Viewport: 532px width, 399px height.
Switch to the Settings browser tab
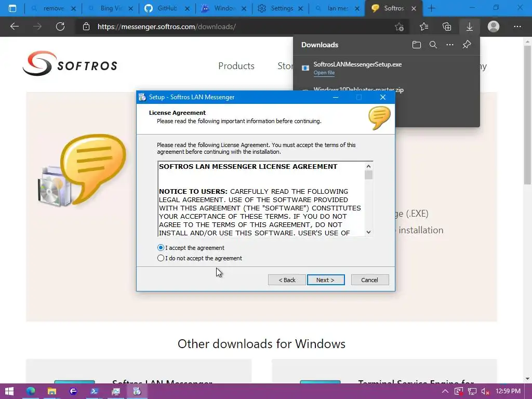(x=280, y=8)
